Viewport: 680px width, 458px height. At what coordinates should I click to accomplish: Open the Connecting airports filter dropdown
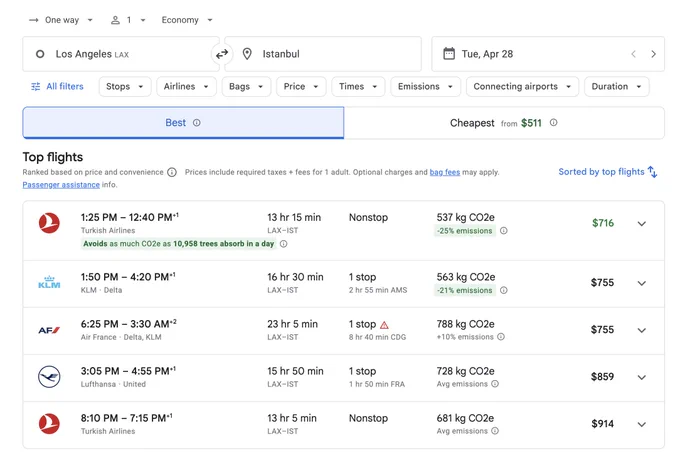click(x=522, y=86)
